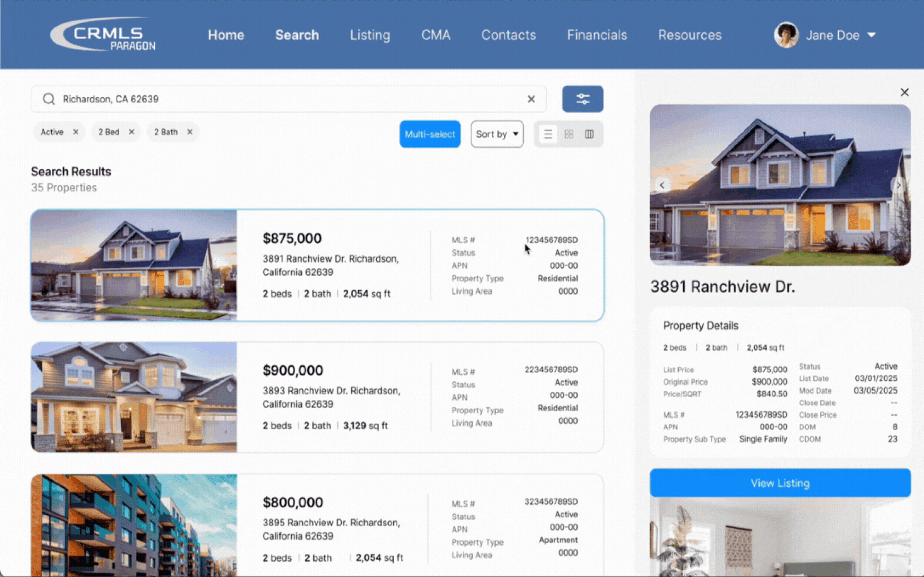The height and width of the screenshot is (577, 924).
Task: Open the filter settings sliders button
Action: (x=583, y=99)
